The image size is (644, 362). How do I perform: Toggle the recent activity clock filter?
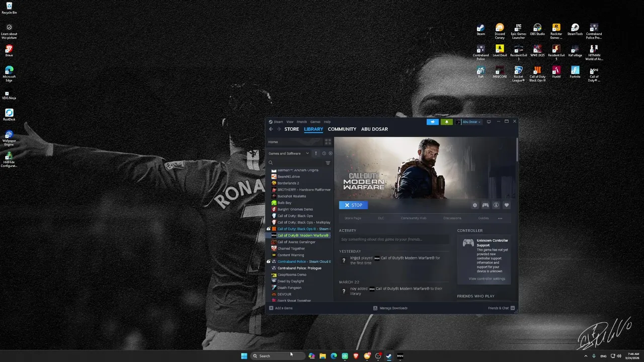[324, 153]
